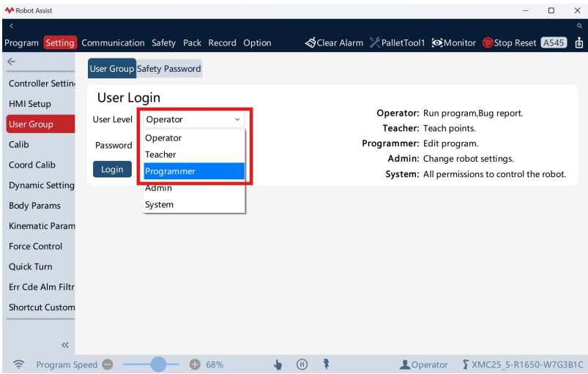Select Operator from the dropdown list

194,138
